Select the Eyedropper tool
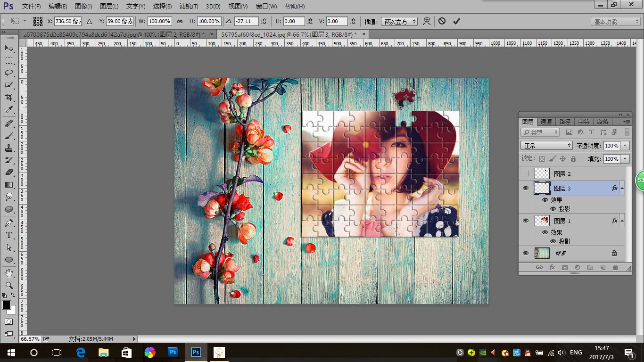 click(x=9, y=110)
